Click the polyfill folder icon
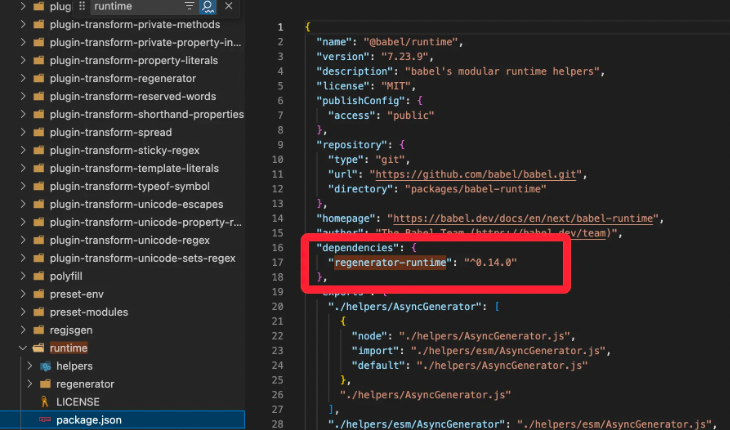 click(39, 276)
